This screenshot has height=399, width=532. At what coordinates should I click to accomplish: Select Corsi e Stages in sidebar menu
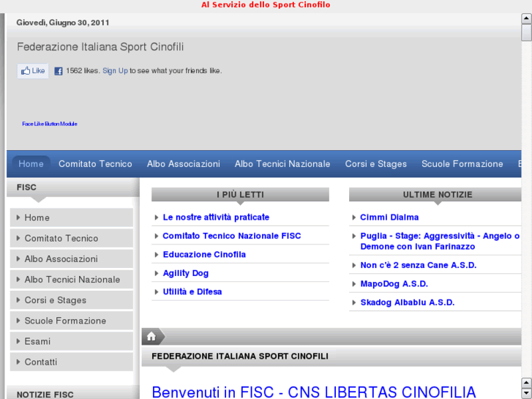[x=72, y=300]
